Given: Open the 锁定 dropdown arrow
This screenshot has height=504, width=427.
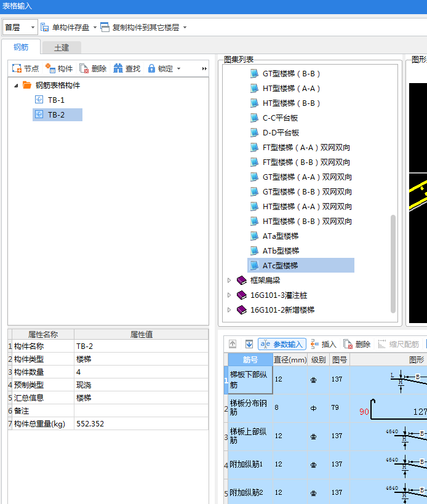Looking at the screenshot, I should [x=178, y=68].
